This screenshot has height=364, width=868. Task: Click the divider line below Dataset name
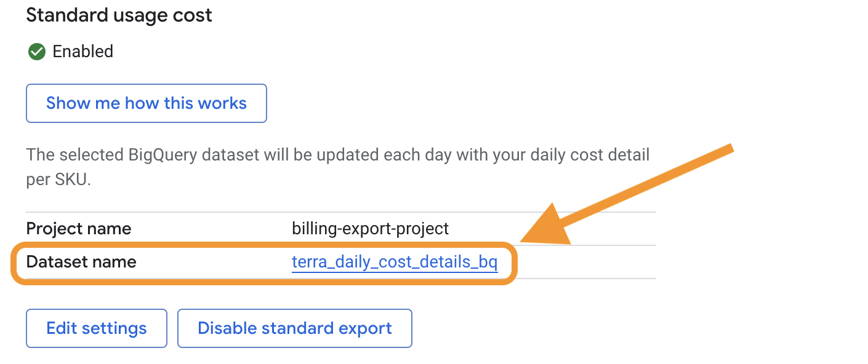pyautogui.click(x=585, y=279)
